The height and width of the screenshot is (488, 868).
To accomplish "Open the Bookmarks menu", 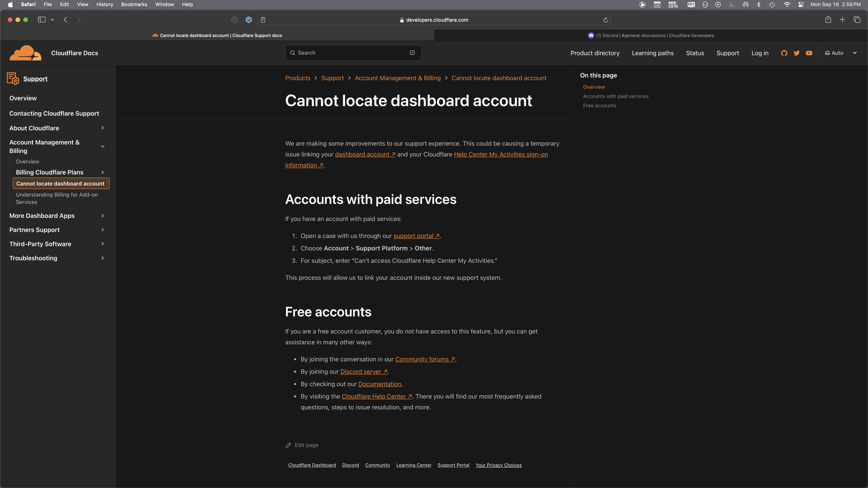I will (x=134, y=4).
